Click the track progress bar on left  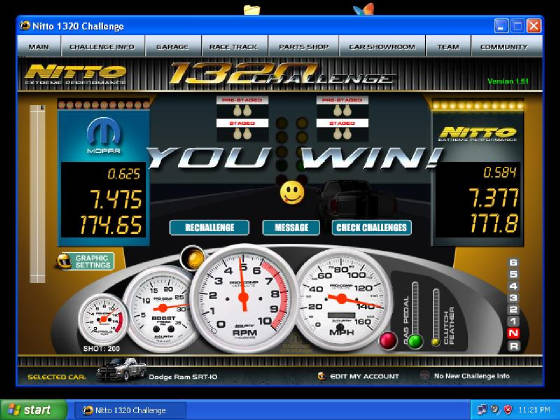(x=37, y=194)
